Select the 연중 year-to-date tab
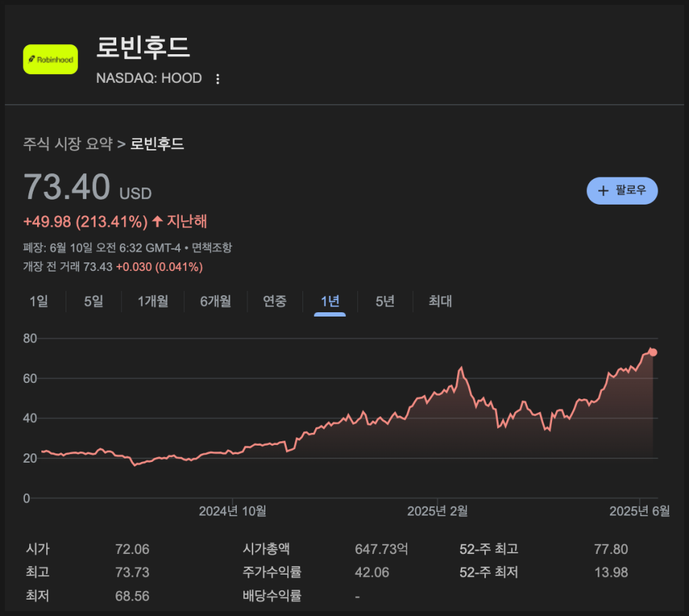The image size is (689, 616). click(x=275, y=302)
